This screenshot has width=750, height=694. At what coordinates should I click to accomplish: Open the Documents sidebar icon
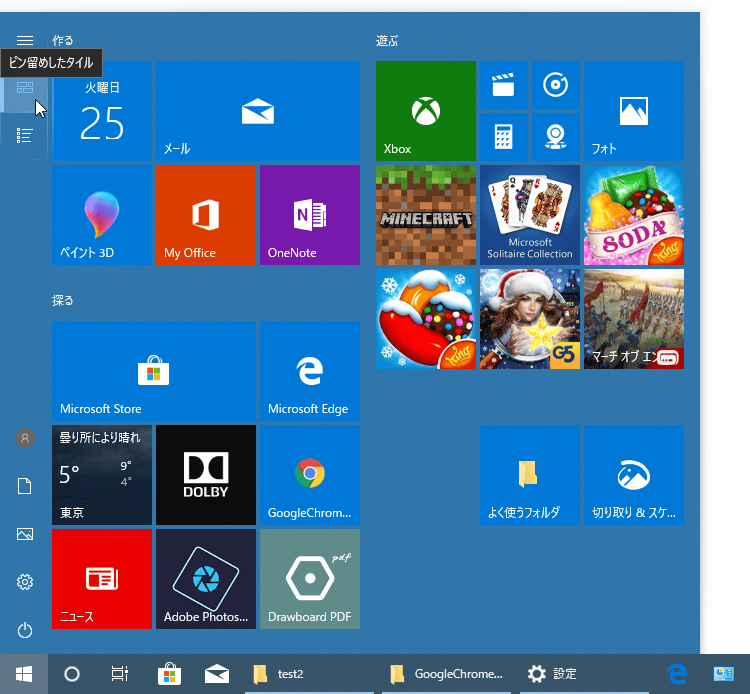click(x=24, y=486)
